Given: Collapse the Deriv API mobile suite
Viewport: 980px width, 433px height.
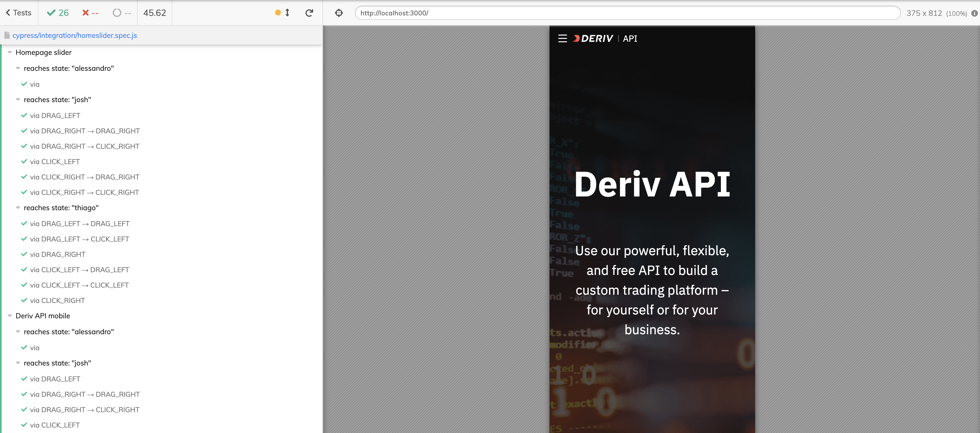Looking at the screenshot, I should [10, 316].
